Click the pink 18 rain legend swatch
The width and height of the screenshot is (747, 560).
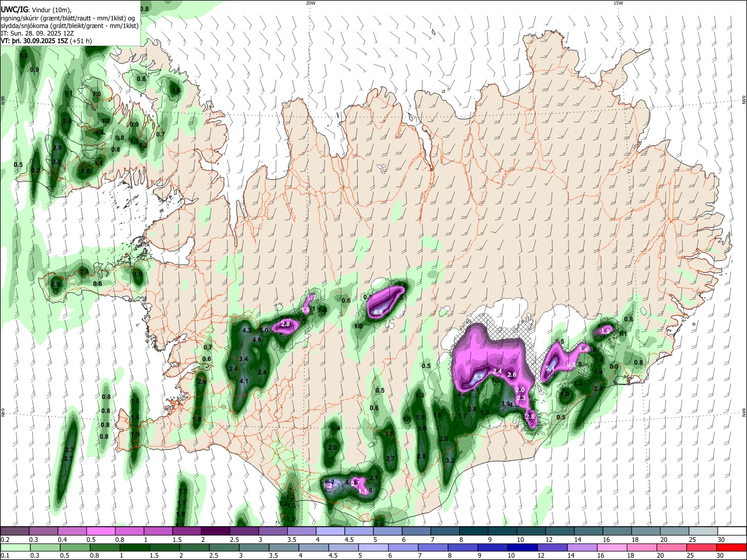click(642, 547)
